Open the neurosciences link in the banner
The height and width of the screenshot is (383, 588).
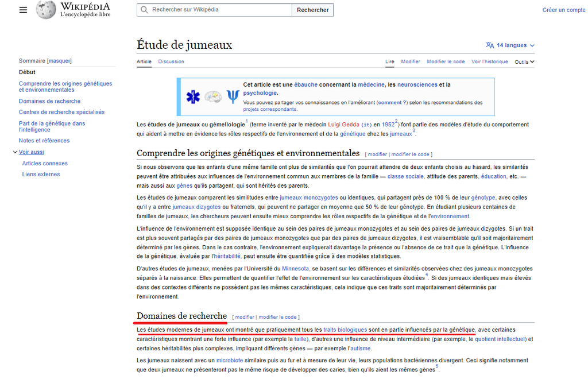click(x=417, y=85)
